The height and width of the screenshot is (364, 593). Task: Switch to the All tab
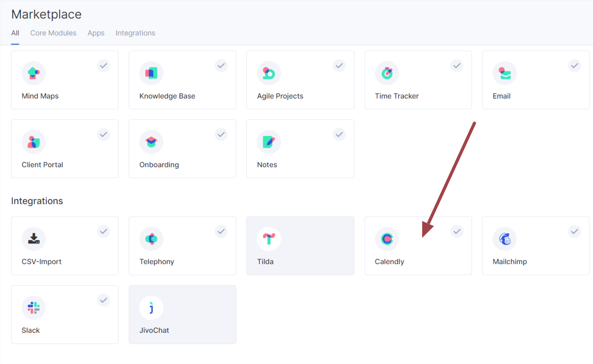[x=15, y=33]
